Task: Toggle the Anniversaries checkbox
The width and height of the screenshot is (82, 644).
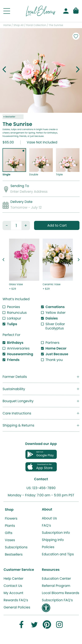Action: click(x=4, y=348)
